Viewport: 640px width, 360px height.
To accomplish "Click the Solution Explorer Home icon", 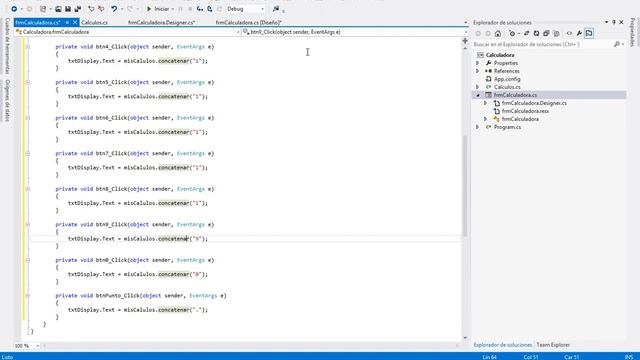I will (498, 33).
